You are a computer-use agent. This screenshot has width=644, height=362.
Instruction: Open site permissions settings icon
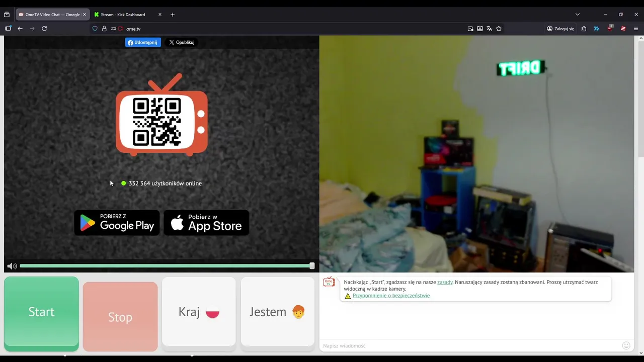pyautogui.click(x=114, y=29)
